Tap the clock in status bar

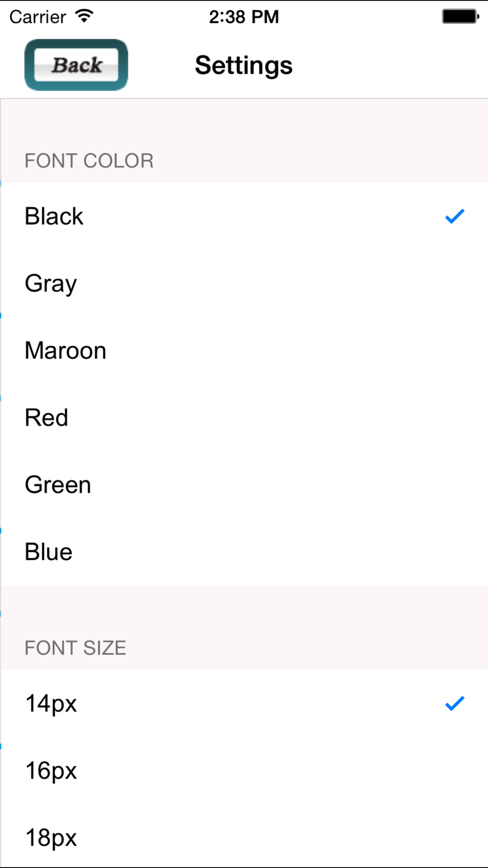point(244,17)
